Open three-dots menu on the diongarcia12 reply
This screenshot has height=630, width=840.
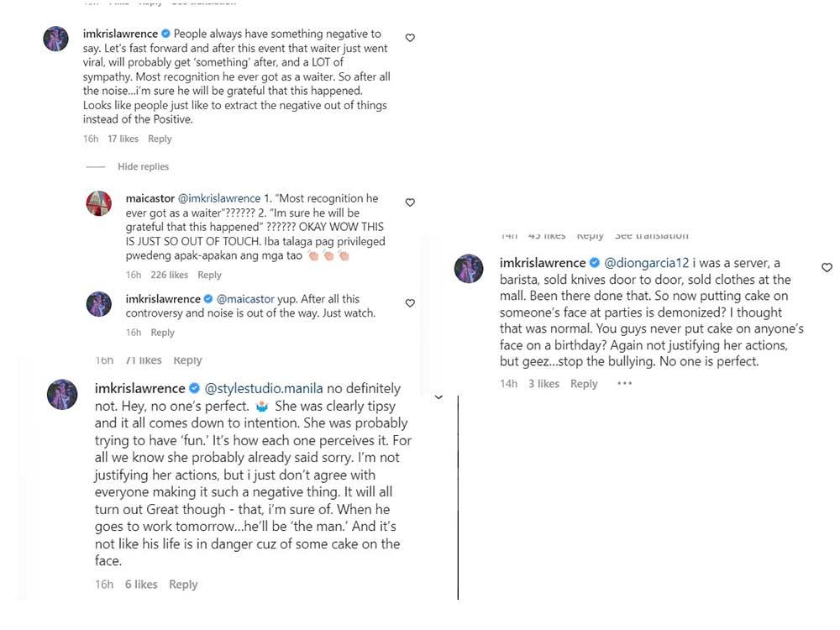[624, 384]
